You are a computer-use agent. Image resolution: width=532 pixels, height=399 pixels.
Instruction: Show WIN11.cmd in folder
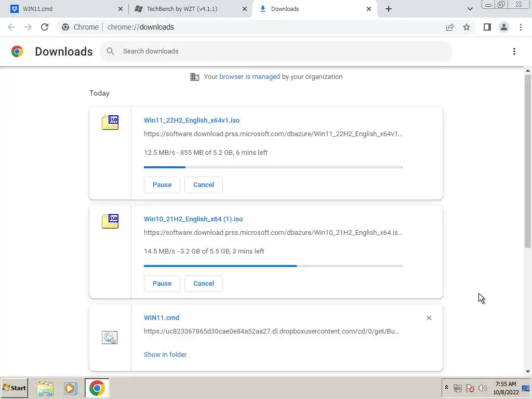click(165, 354)
